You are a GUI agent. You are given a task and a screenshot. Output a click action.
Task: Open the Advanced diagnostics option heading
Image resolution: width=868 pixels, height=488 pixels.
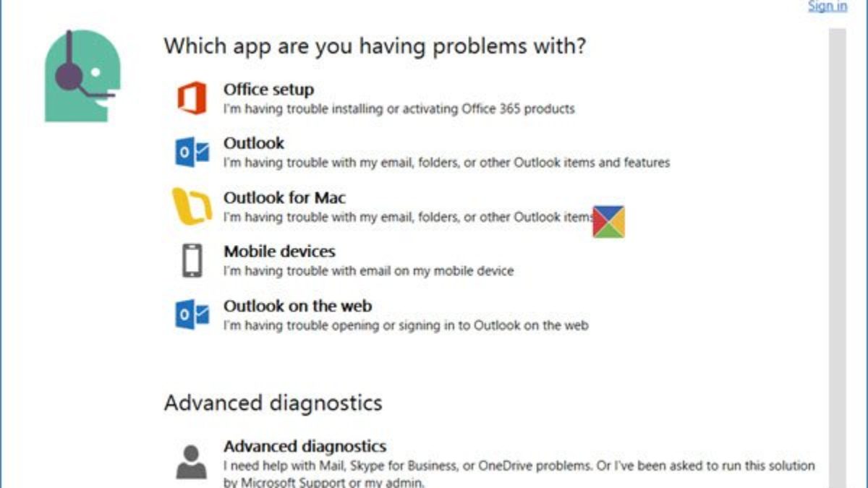[305, 446]
